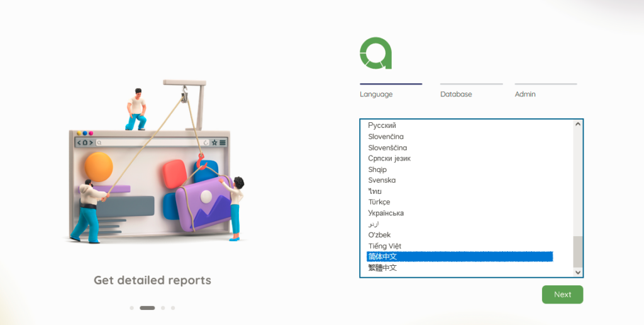Click the scroll up arrow in language list

(578, 125)
